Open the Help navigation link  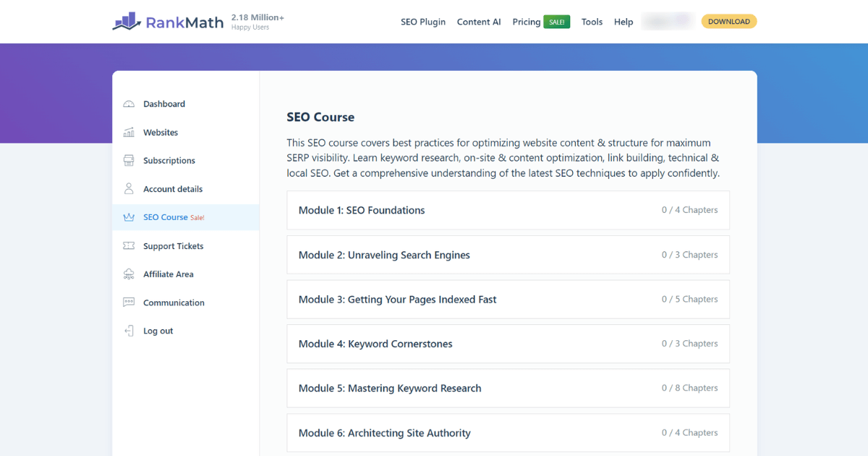(x=624, y=22)
